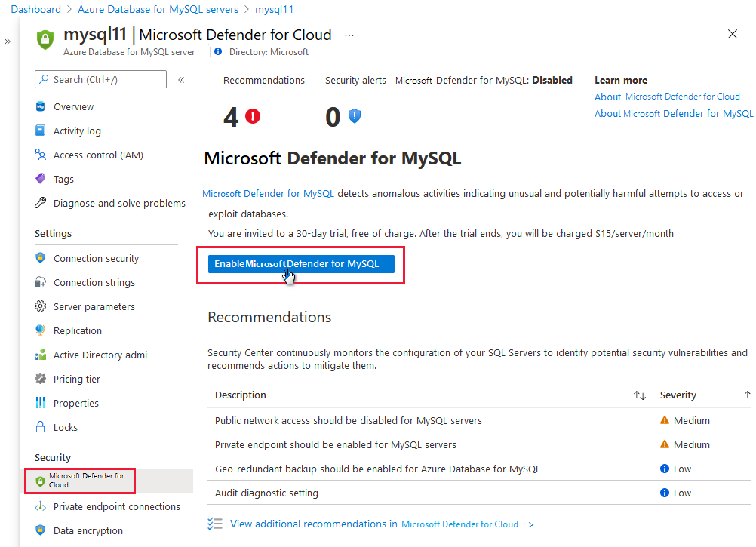Open Microsoft Defender for Cloud menu item

[86, 481]
